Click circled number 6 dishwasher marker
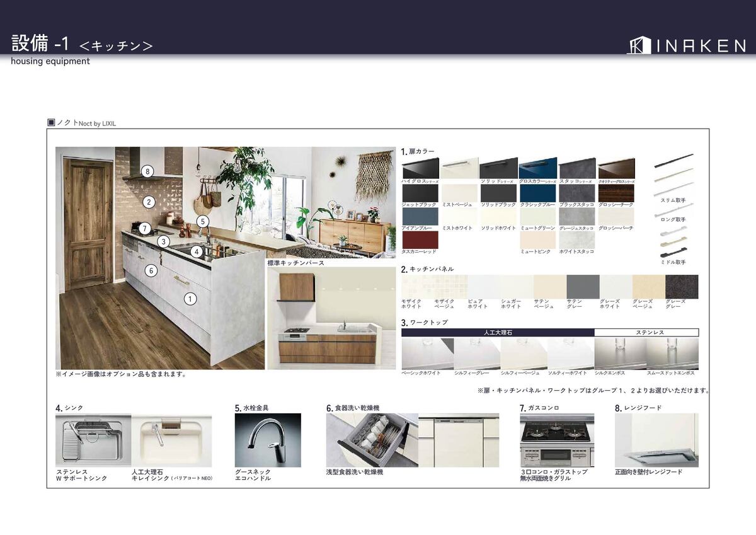 (x=151, y=271)
